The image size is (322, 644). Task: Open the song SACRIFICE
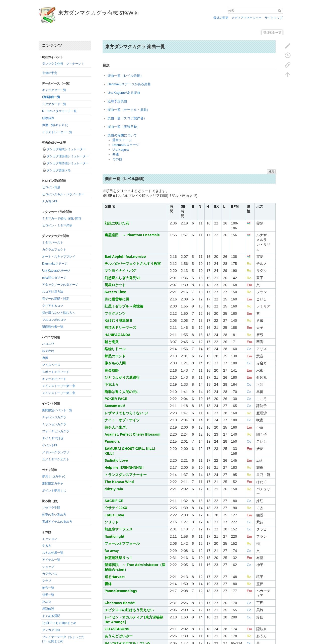click(x=114, y=501)
